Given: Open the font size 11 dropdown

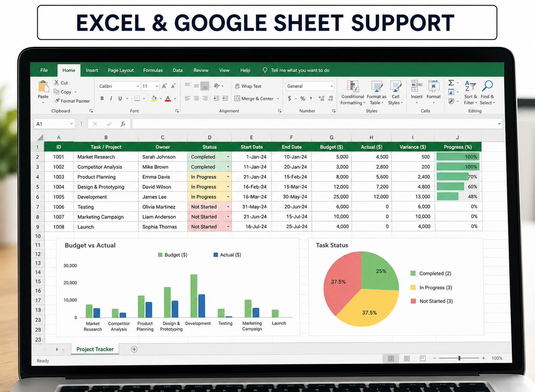Looking at the screenshot, I should tap(157, 86).
